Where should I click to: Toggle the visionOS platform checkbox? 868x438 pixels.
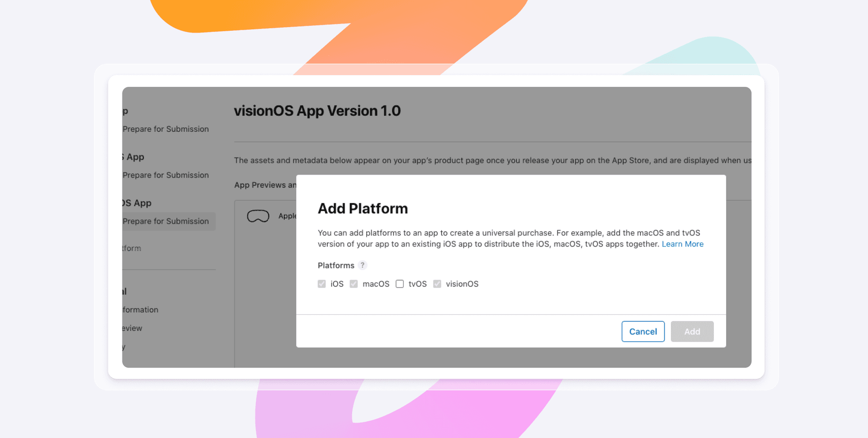point(437,284)
